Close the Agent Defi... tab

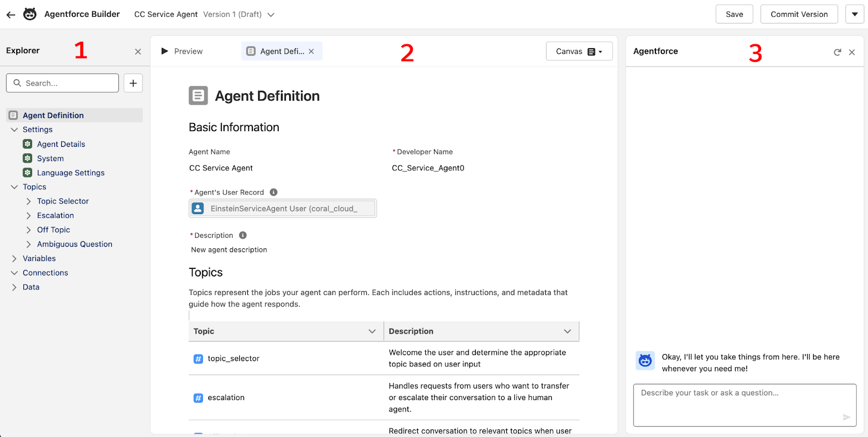pyautogui.click(x=311, y=51)
